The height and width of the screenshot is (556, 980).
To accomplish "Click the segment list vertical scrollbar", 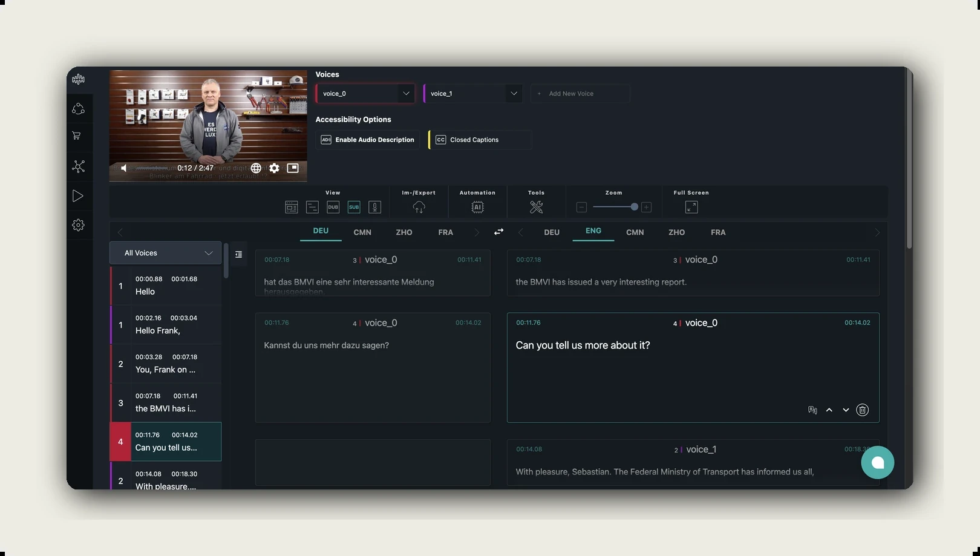I will tap(226, 261).
